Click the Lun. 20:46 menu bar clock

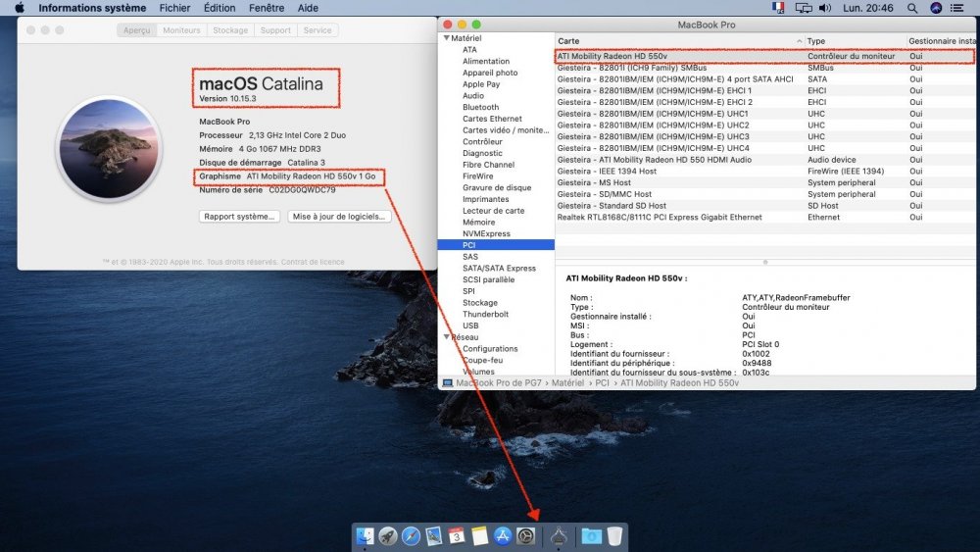[868, 8]
